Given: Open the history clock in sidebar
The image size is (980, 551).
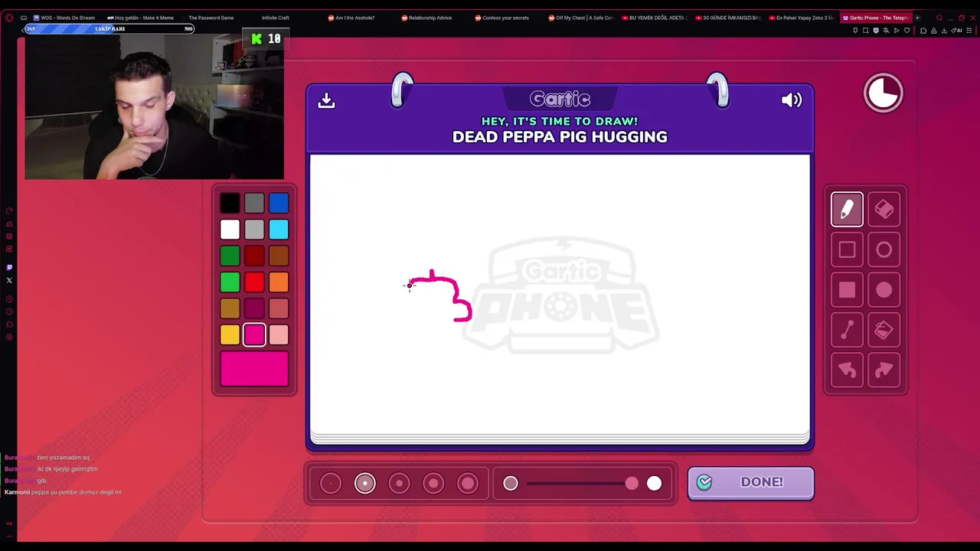Looking at the screenshot, I should coord(9,311).
